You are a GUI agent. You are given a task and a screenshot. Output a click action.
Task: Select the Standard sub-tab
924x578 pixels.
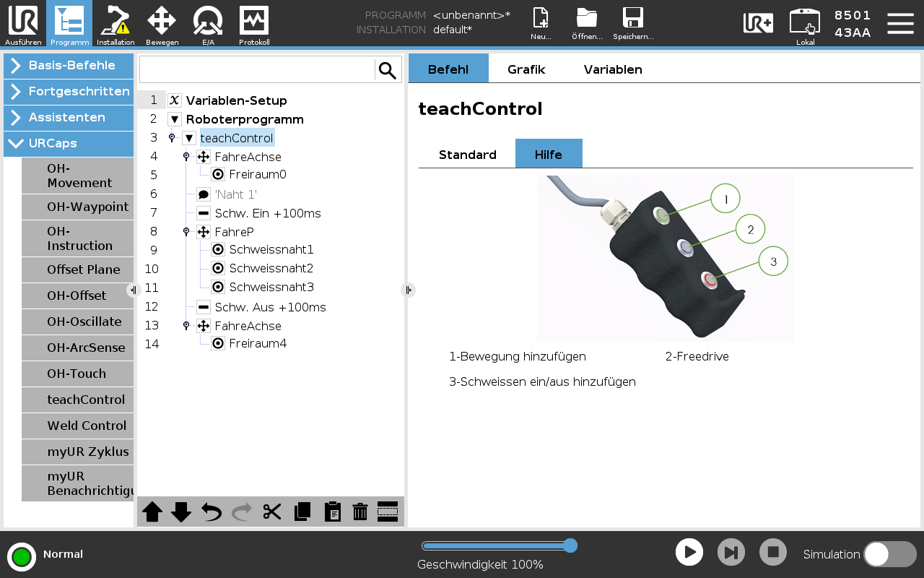point(468,154)
